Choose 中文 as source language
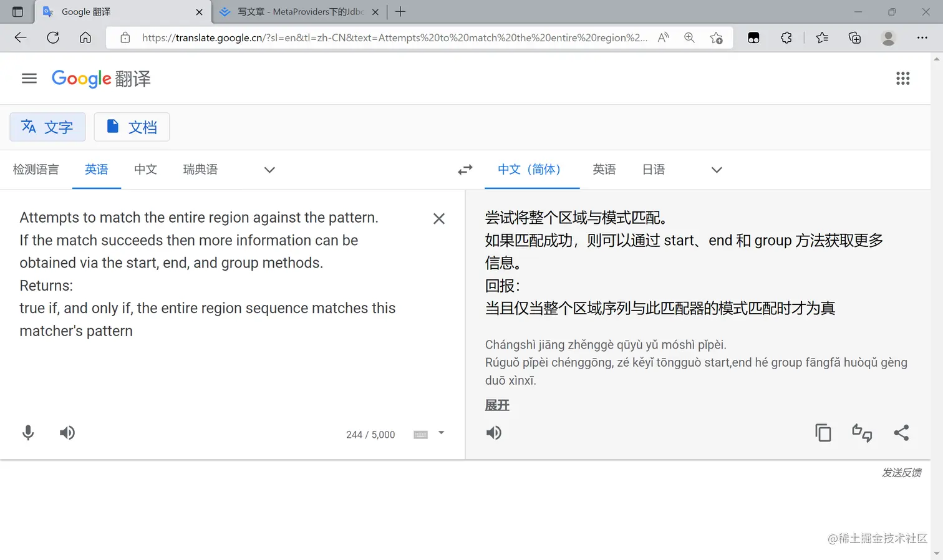943x560 pixels. tap(145, 170)
